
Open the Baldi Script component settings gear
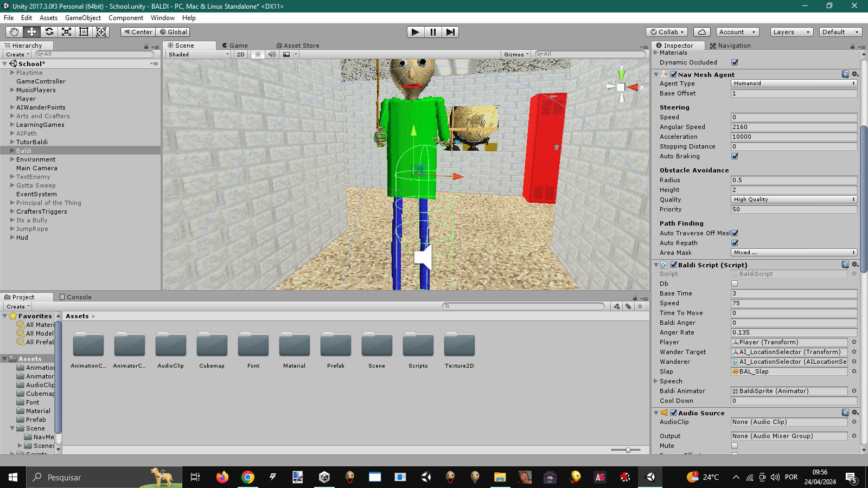click(x=854, y=265)
